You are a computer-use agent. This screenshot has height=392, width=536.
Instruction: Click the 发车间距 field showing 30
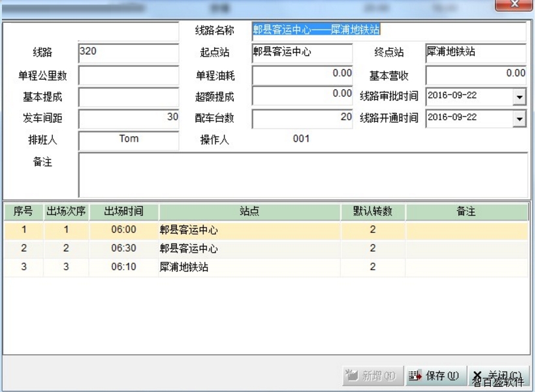[x=129, y=119]
